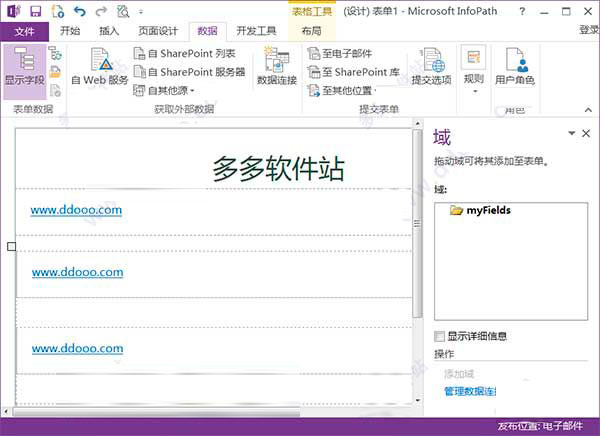The height and width of the screenshot is (436, 600).
Task: Collapse the ribbon with the chevron
Action: point(588,110)
